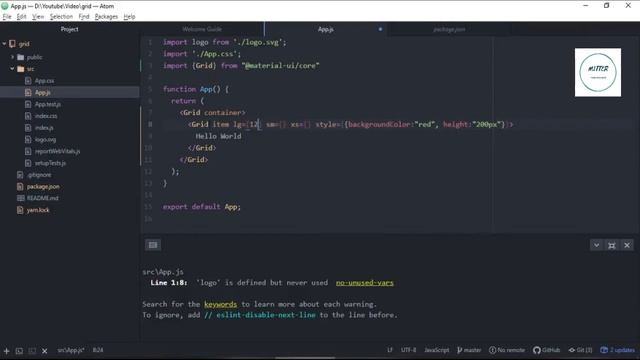Click the unsaved dot on App.js tab
Image resolution: width=640 pixels, height=360 pixels.
pos(380,29)
